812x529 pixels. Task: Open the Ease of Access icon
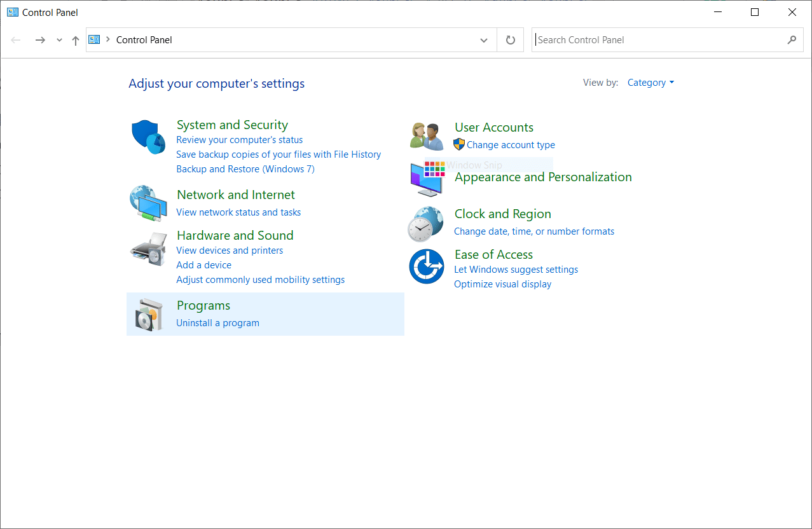[x=426, y=266]
